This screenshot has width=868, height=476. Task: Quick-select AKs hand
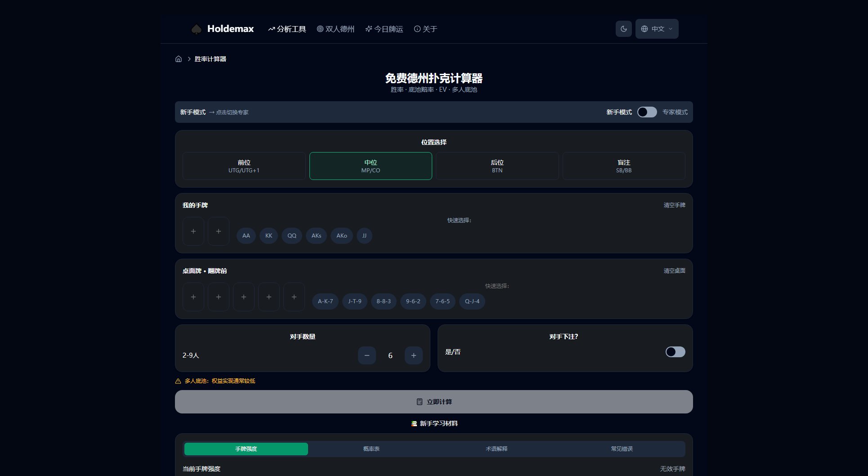click(316, 236)
